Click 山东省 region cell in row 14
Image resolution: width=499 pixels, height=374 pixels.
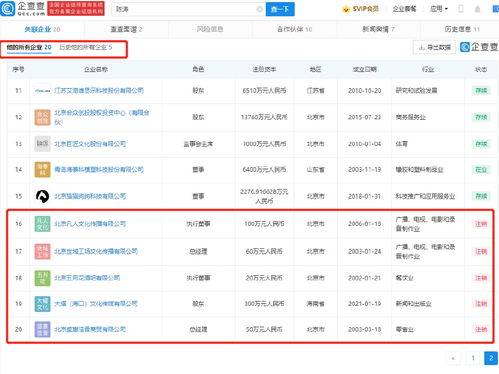pos(316,169)
